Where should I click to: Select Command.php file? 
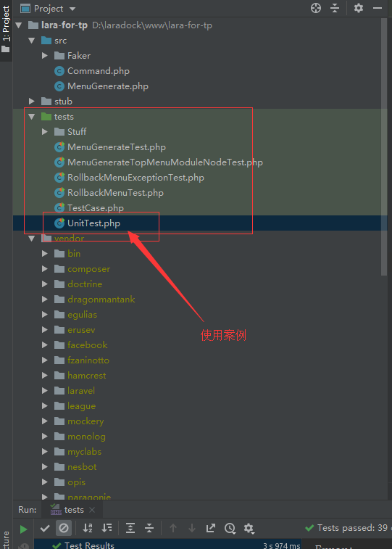(x=99, y=71)
